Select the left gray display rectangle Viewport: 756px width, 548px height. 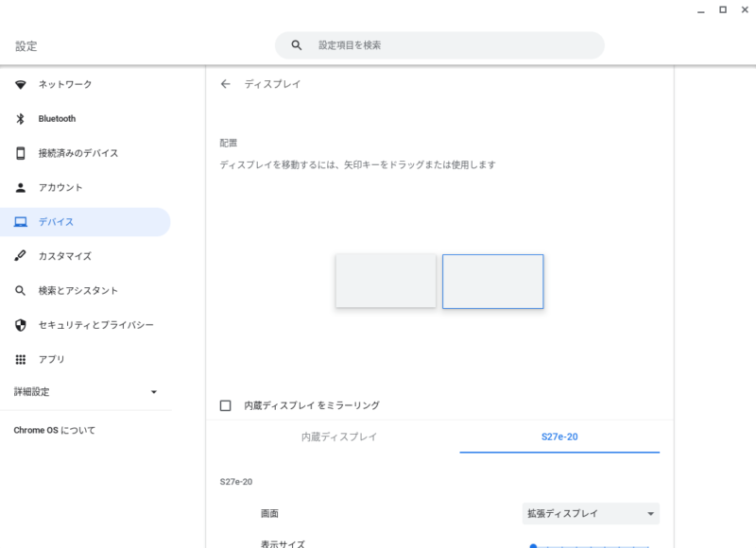click(386, 281)
